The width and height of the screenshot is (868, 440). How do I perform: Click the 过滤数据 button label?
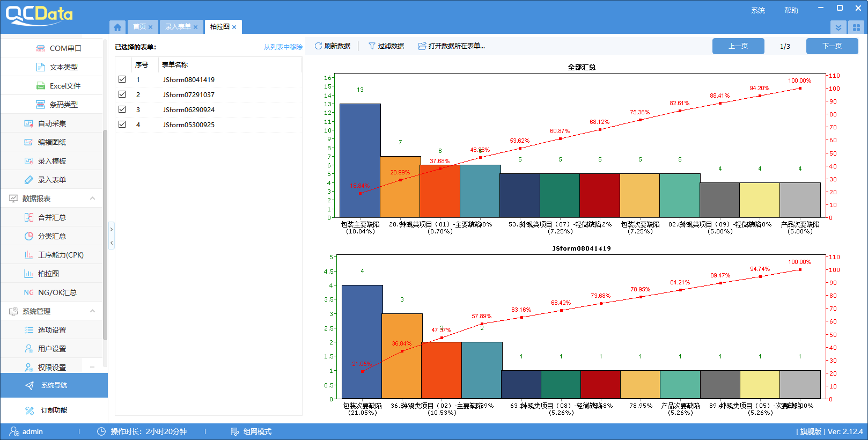pos(391,46)
